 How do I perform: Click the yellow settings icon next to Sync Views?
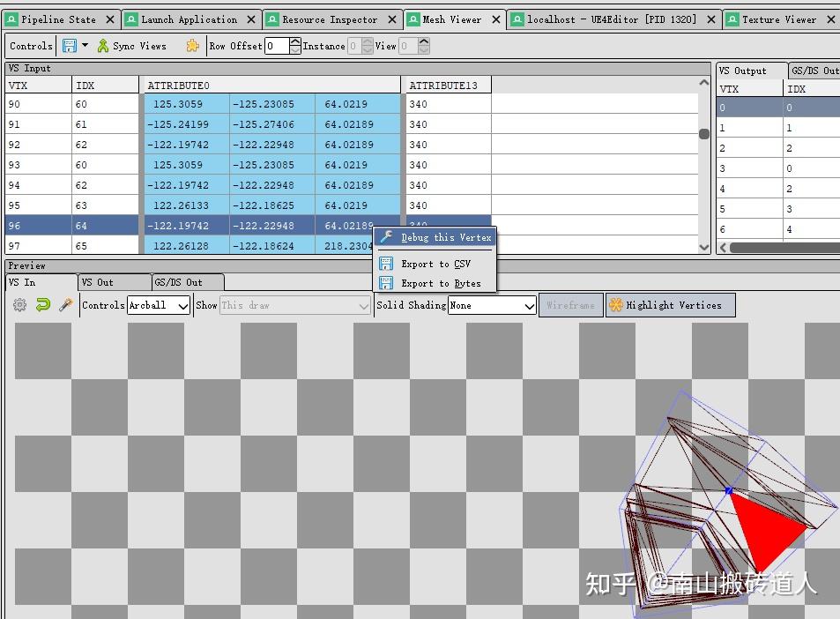click(x=193, y=46)
